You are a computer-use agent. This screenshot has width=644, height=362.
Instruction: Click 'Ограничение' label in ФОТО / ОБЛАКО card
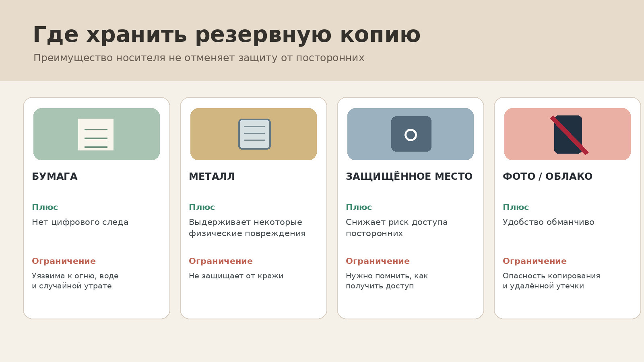tap(535, 261)
